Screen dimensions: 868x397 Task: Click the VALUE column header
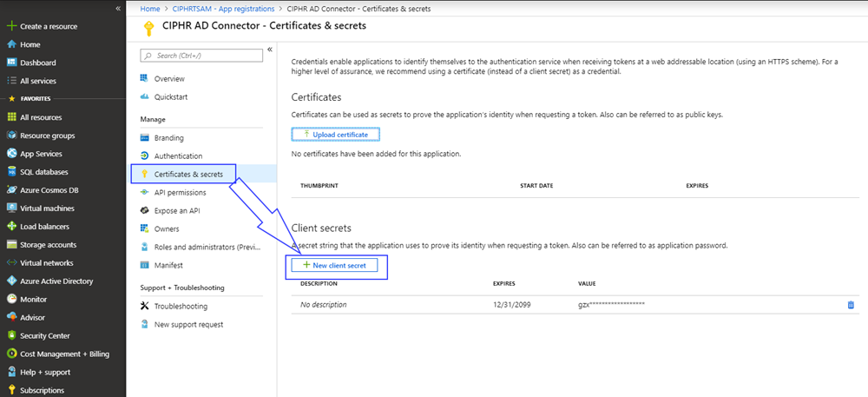coord(587,283)
